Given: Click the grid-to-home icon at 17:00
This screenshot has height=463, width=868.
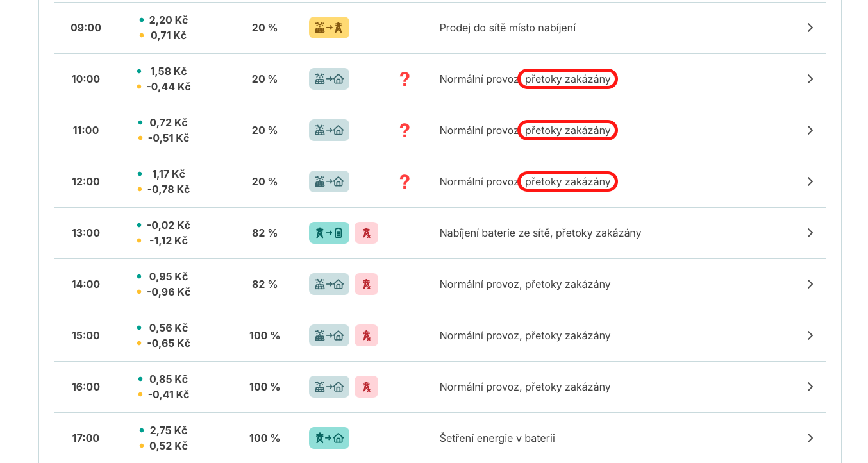Looking at the screenshot, I should 329,438.
